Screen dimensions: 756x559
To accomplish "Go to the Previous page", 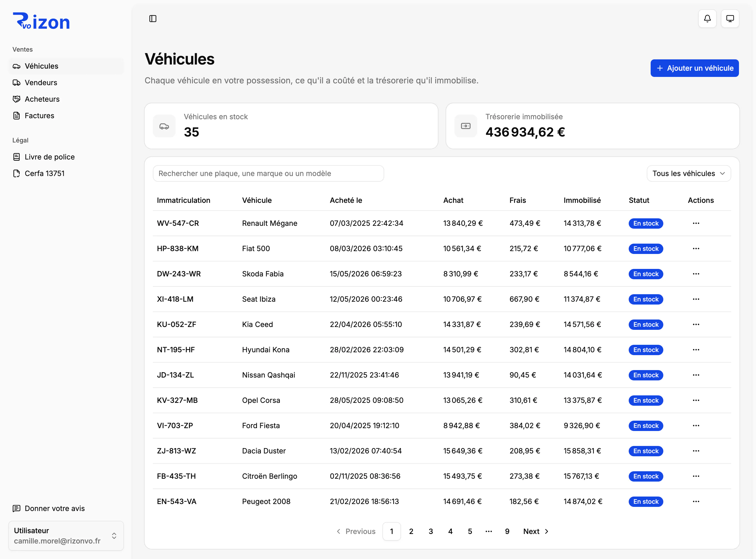I will tap(356, 532).
